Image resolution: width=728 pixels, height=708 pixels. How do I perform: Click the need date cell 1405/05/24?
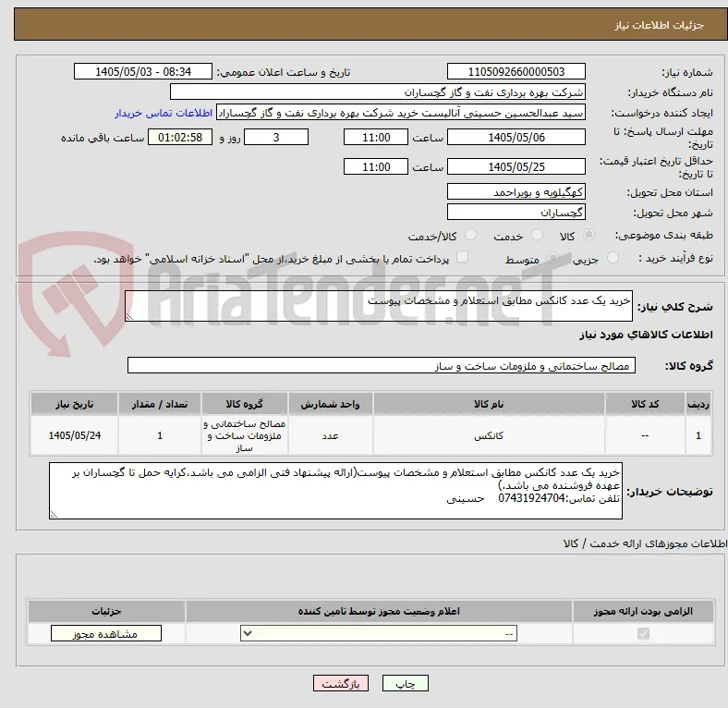point(74,435)
